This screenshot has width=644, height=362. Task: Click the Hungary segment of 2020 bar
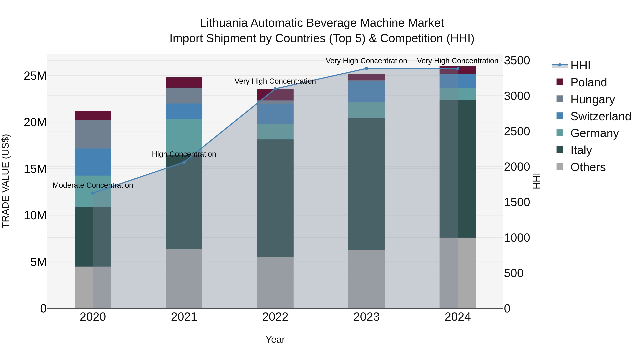(x=93, y=134)
